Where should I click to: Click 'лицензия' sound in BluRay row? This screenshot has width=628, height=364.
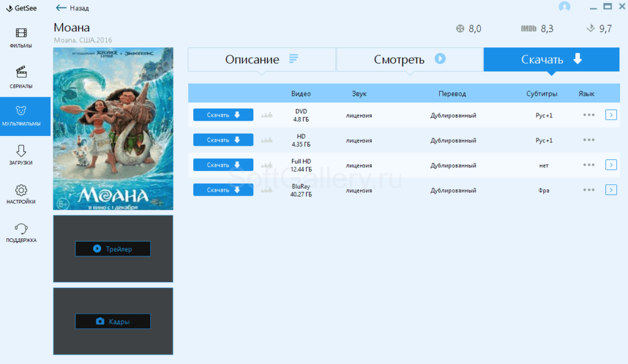pos(359,191)
